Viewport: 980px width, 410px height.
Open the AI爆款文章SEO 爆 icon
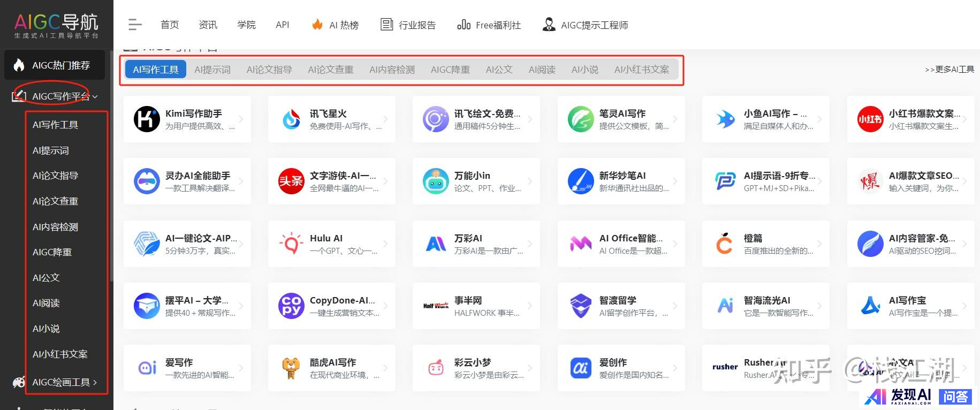pyautogui.click(x=870, y=181)
